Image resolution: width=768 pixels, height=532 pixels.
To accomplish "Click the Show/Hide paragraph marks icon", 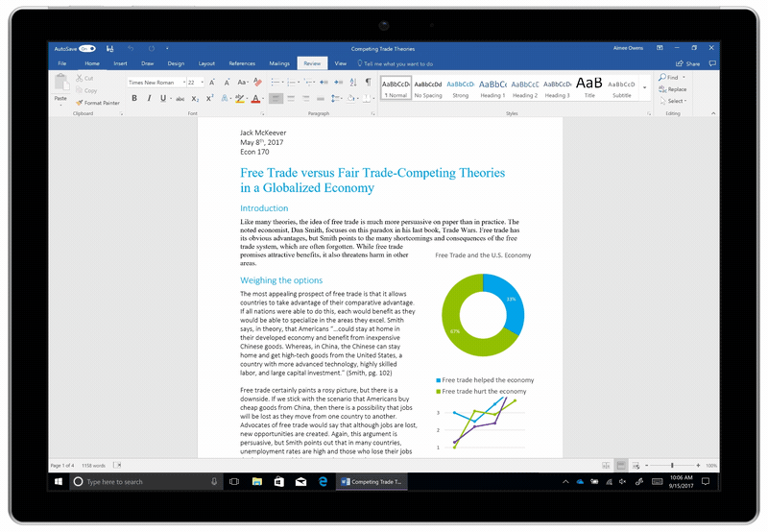I will point(368,83).
